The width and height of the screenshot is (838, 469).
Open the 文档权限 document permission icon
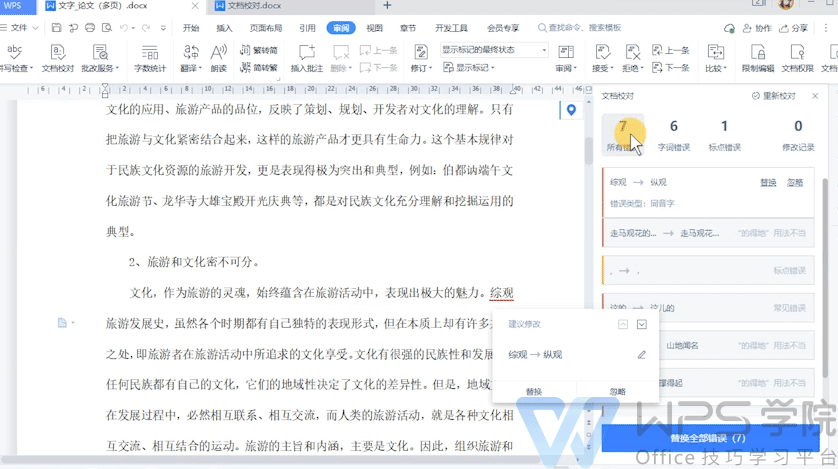(798, 56)
